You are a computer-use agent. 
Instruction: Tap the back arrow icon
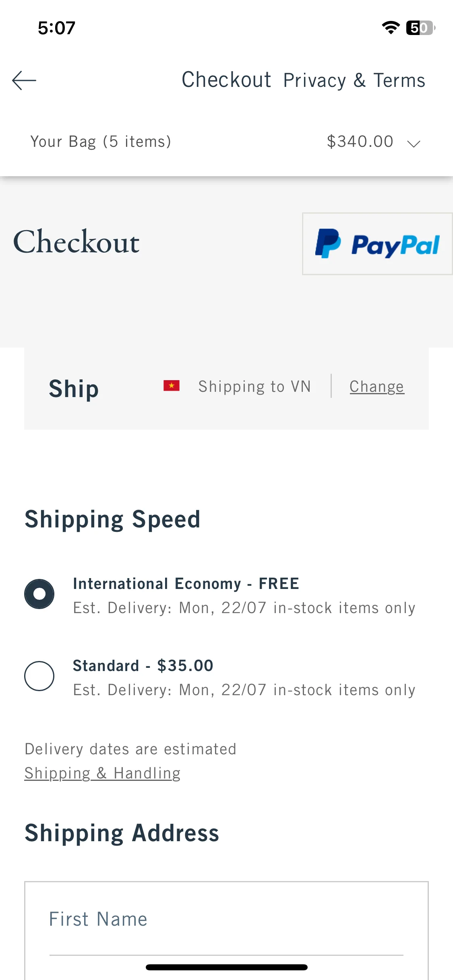pyautogui.click(x=24, y=80)
